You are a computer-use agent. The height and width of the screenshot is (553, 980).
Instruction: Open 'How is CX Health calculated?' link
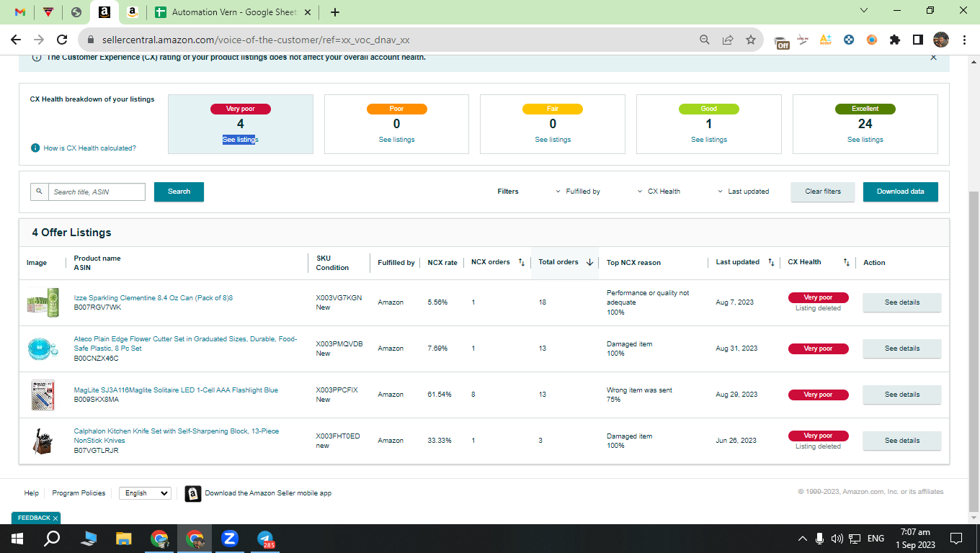pyautogui.click(x=89, y=148)
